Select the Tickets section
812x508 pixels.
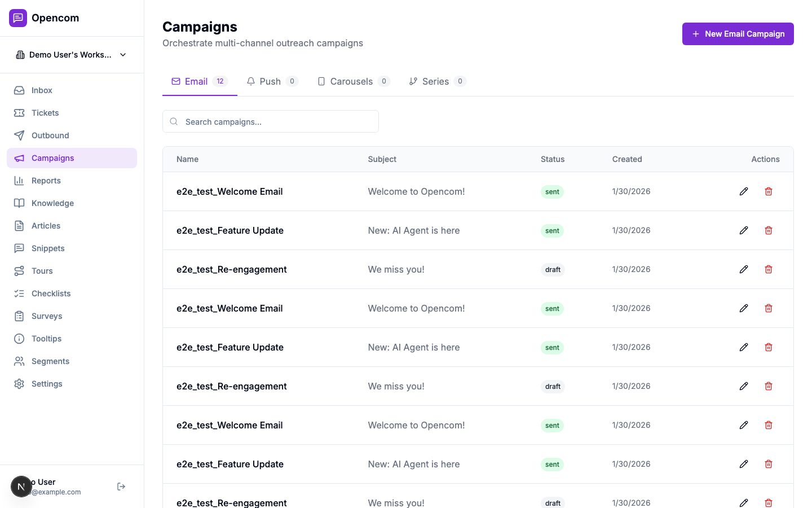pos(44,113)
